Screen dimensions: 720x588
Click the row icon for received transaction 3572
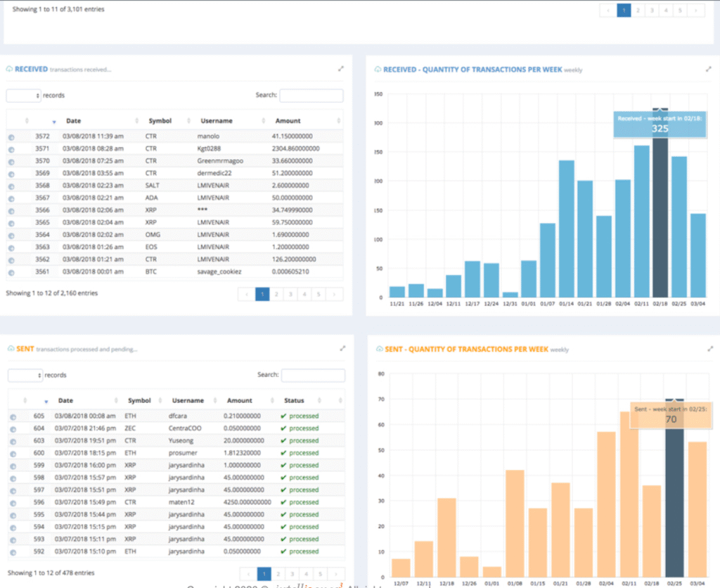point(11,137)
